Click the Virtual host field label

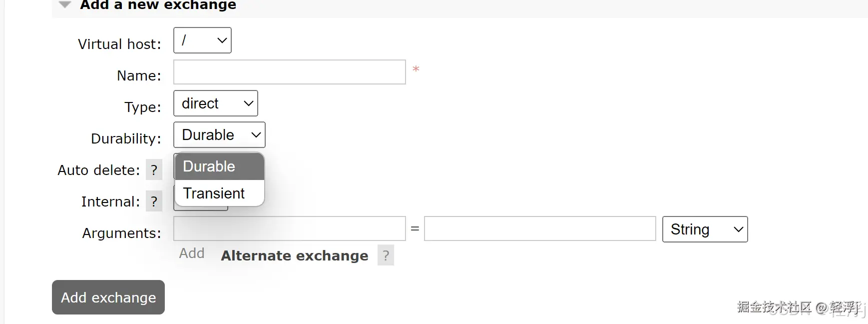(119, 44)
